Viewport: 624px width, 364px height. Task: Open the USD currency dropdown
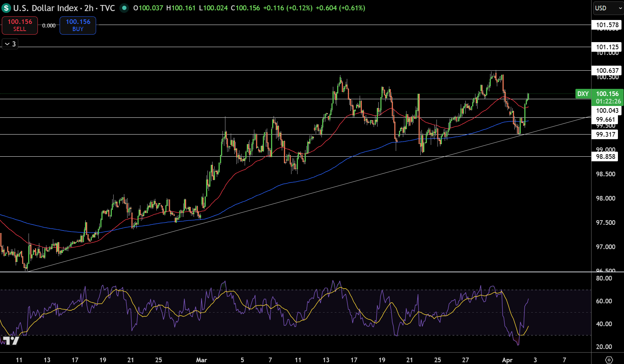[608, 8]
